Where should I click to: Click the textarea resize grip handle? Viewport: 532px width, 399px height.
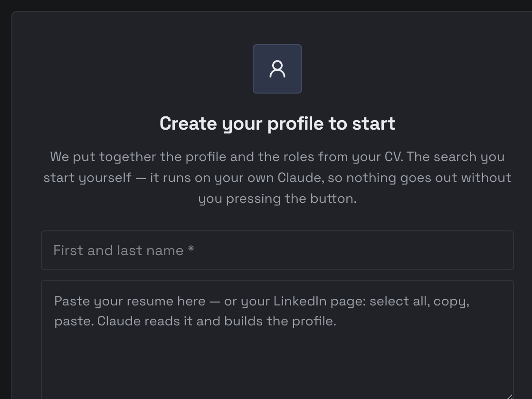(510, 396)
